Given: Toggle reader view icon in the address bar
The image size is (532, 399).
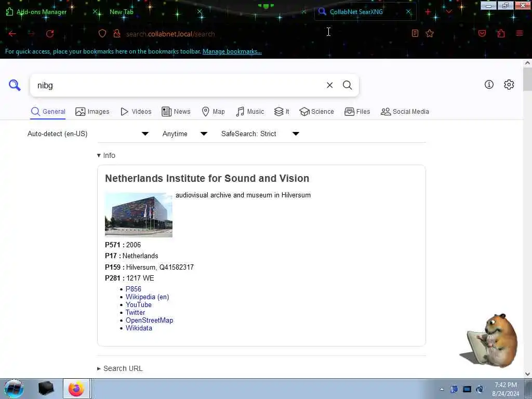Looking at the screenshot, I should [x=415, y=33].
